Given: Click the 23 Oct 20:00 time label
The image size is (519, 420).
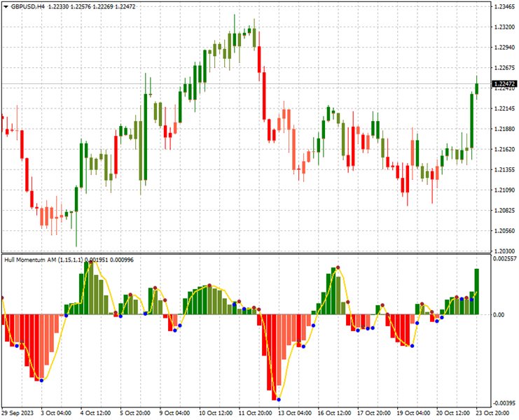Looking at the screenshot, I should click(x=493, y=413).
